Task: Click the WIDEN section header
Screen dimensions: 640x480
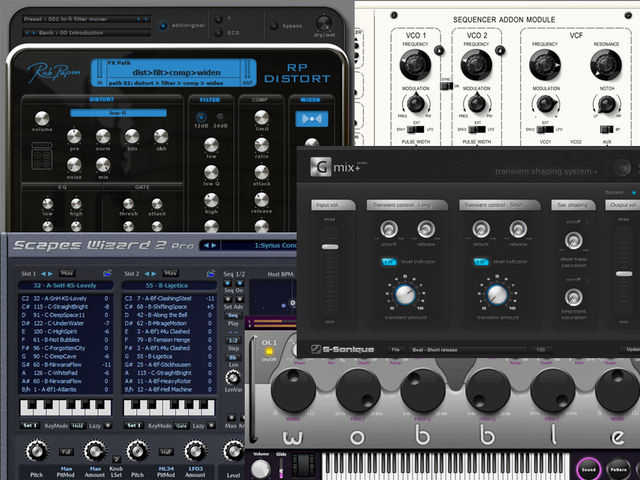Action: 310,100
